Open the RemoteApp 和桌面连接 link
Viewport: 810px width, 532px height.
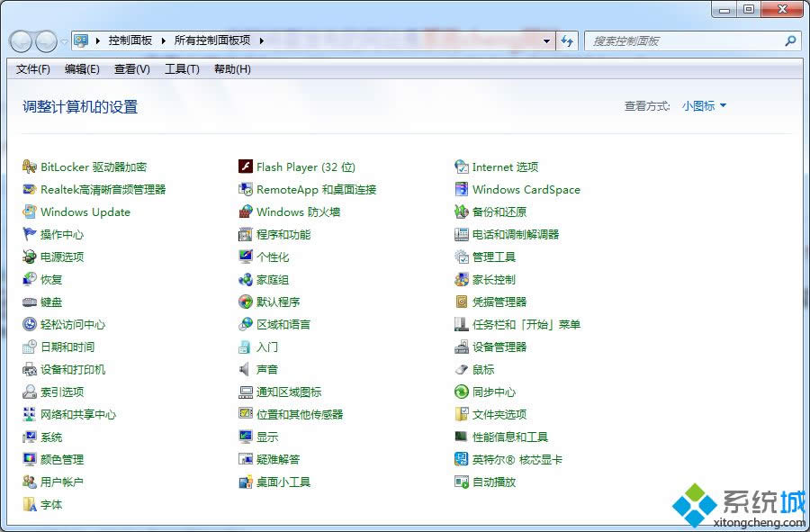click(x=316, y=190)
